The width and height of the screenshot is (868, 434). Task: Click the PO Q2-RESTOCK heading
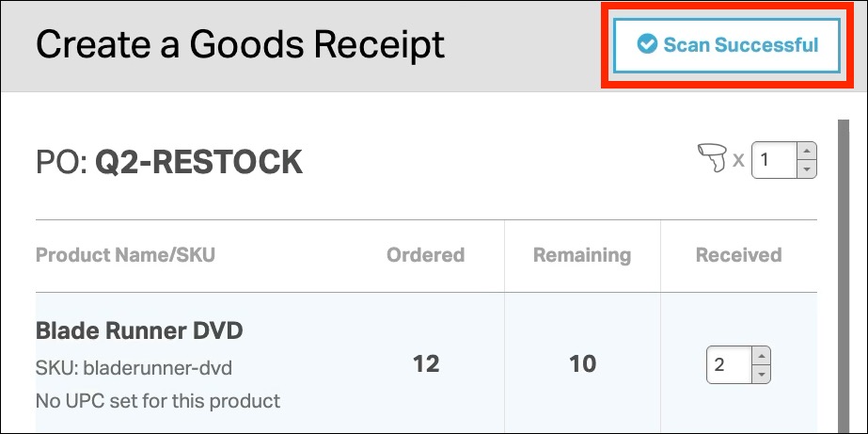tap(169, 162)
